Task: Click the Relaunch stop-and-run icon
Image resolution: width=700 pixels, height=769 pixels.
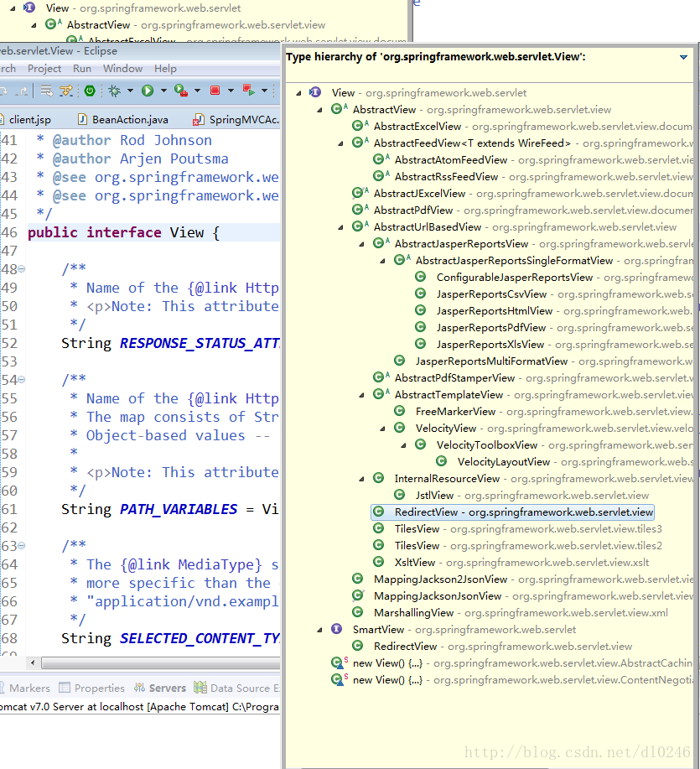Action: tap(248, 91)
